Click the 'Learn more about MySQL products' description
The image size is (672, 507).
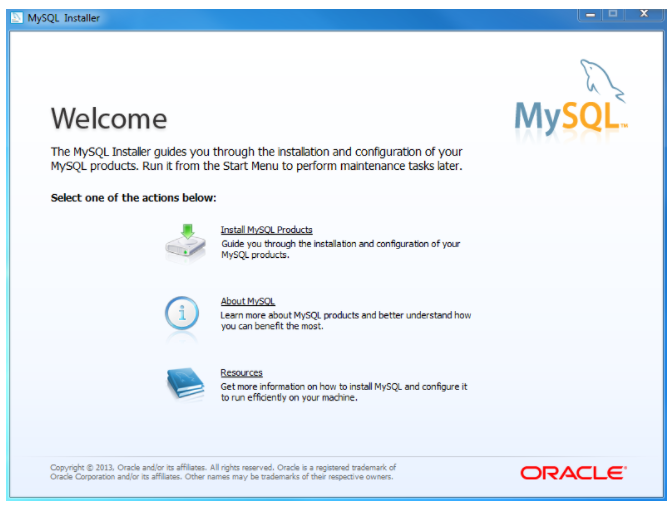click(x=345, y=321)
